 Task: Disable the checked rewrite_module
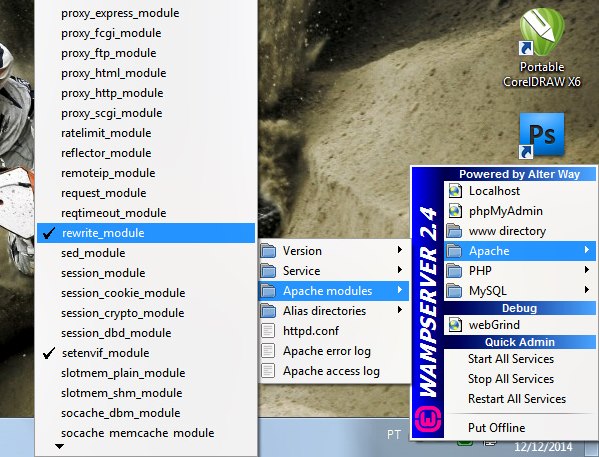[146, 233]
